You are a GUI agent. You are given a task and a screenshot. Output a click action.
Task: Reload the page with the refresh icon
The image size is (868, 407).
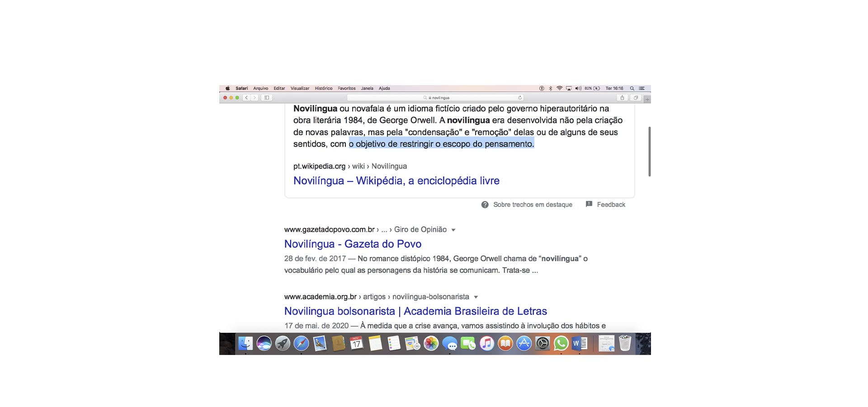pos(520,98)
